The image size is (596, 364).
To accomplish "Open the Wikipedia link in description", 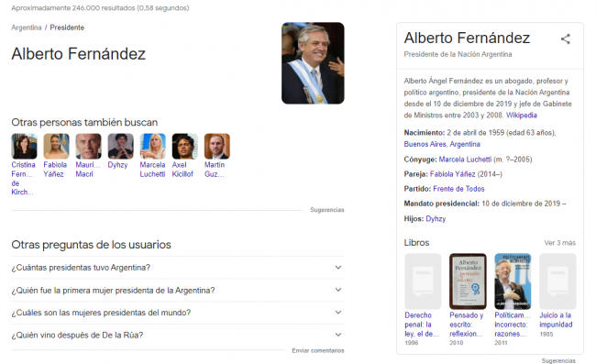I will tap(521, 116).
